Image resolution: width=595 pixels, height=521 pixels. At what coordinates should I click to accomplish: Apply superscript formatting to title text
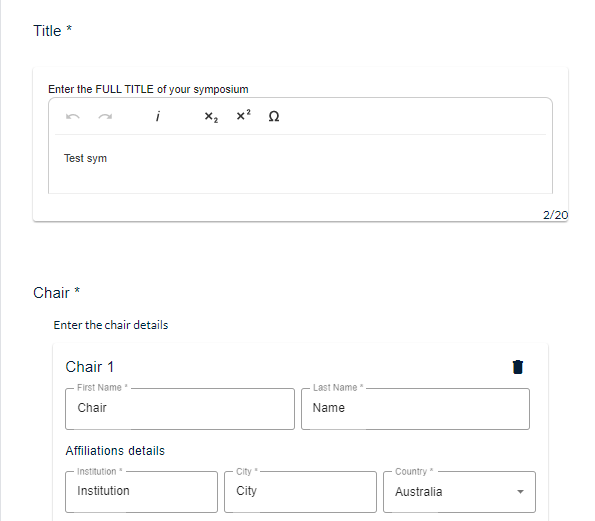point(243,115)
